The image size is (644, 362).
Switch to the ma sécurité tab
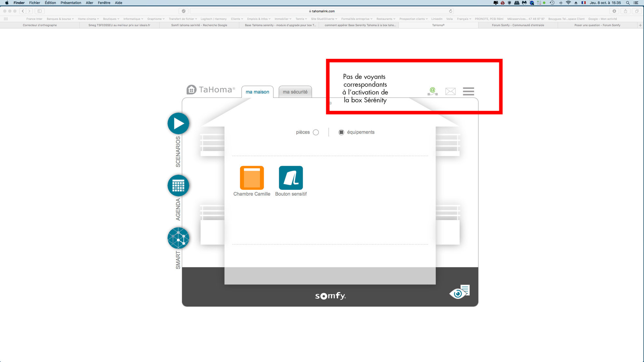(x=295, y=92)
